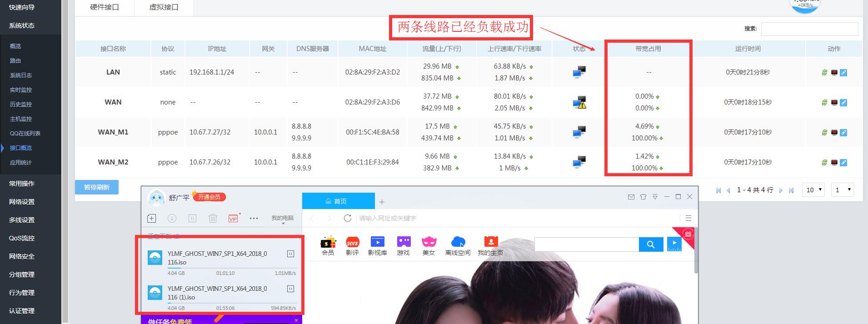
Task: Disable the WAN interface using the monitor icon
Action: click(834, 102)
